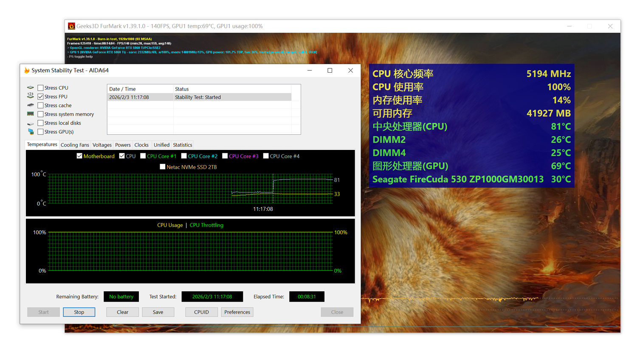
Task: Enable the Stress CPU checkbox
Action: point(40,88)
